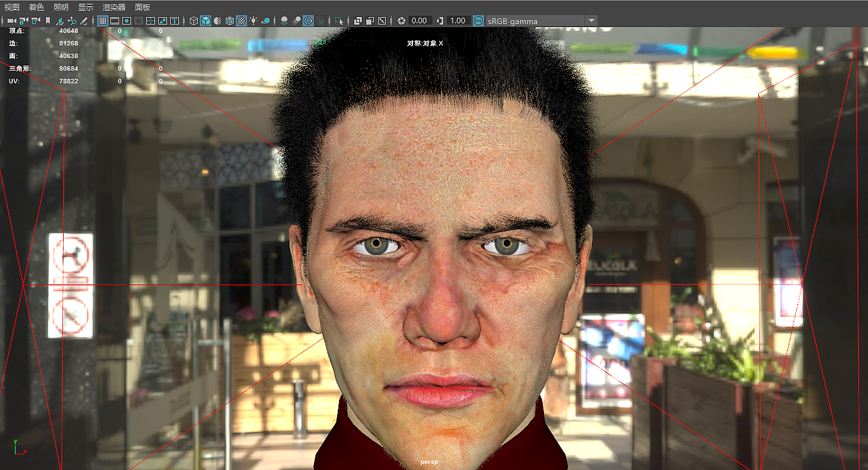The height and width of the screenshot is (470, 868).
Task: Toggle the Gate Mask icon
Action: pyautogui.click(x=138, y=20)
